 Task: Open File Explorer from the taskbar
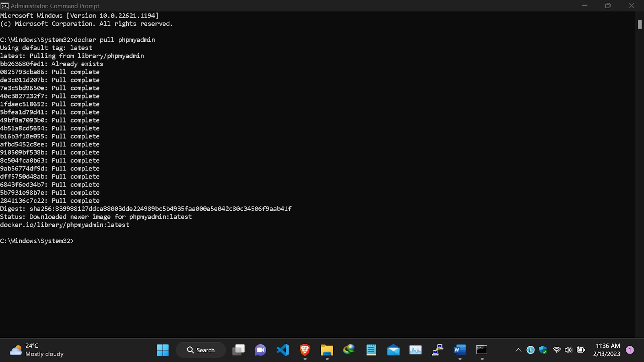coord(327,350)
